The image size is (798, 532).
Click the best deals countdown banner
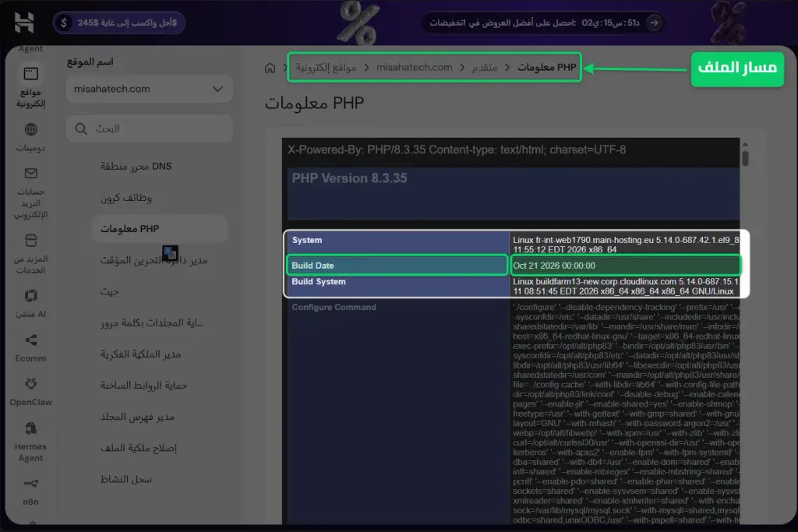543,23
